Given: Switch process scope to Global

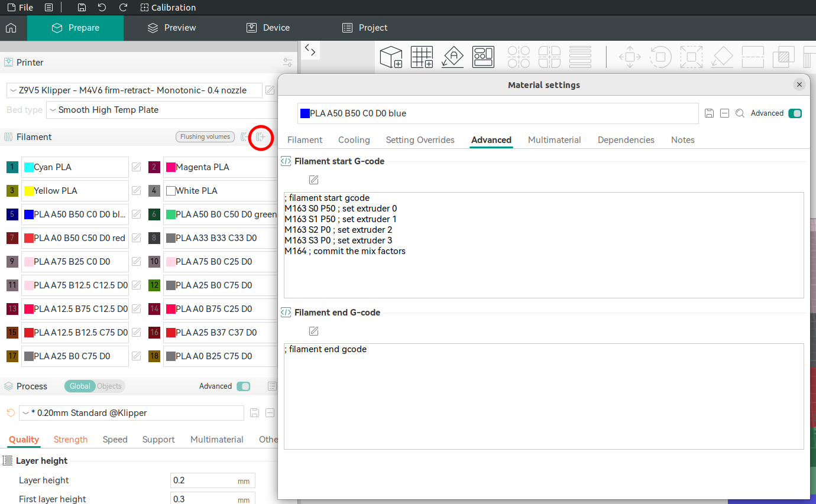Looking at the screenshot, I should pyautogui.click(x=80, y=386).
